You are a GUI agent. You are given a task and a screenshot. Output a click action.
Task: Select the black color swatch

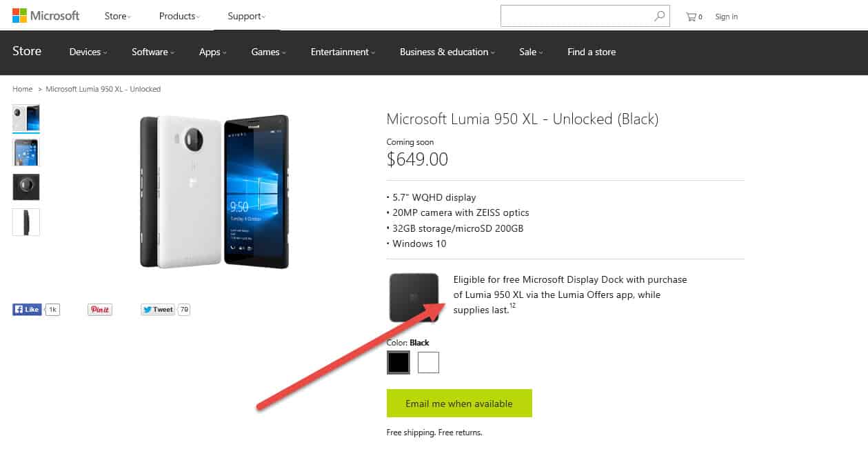click(x=398, y=362)
